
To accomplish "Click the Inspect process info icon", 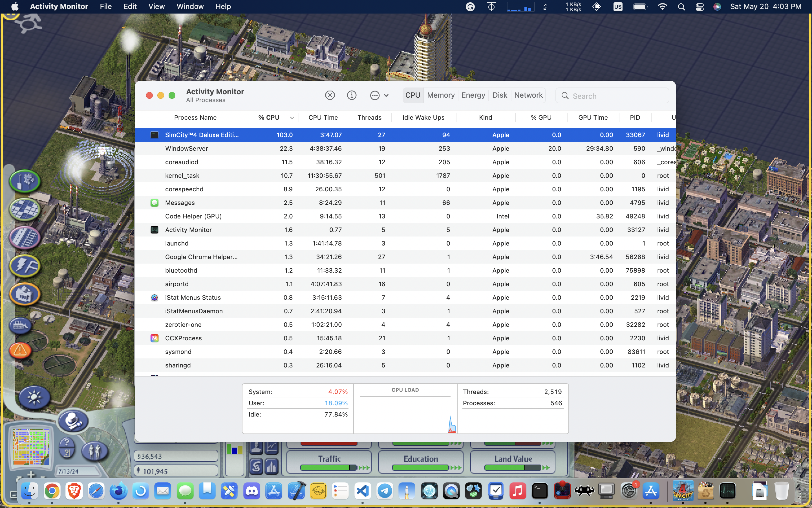I will tap(351, 95).
